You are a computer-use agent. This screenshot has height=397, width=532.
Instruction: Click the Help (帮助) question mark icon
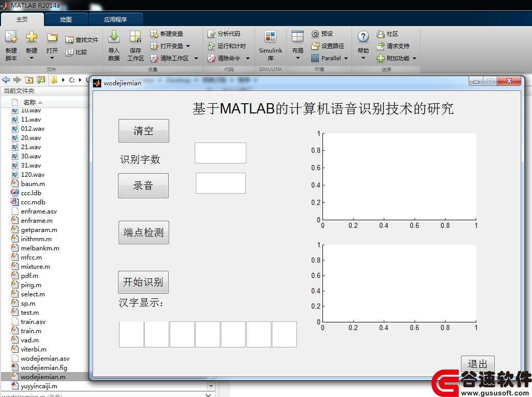363,37
